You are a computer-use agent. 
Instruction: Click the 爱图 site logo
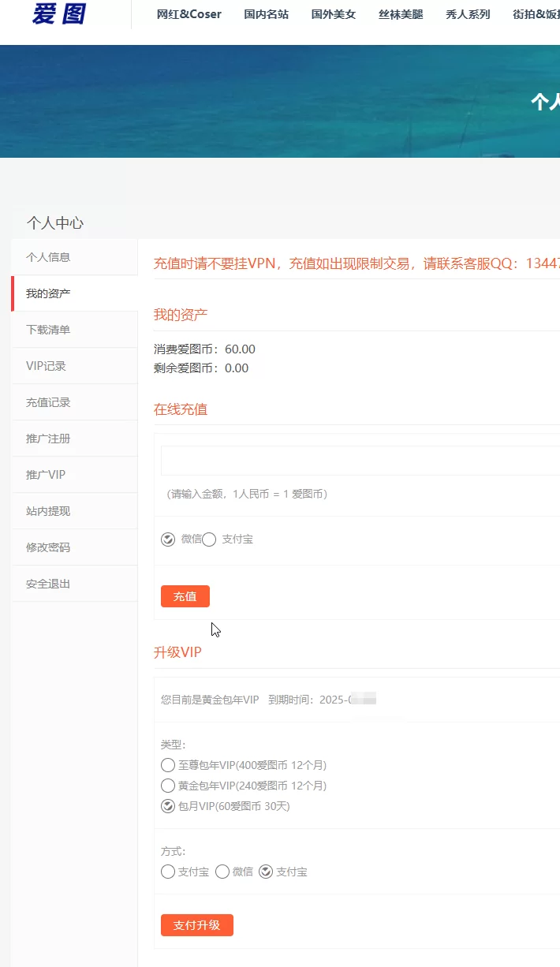(x=59, y=13)
